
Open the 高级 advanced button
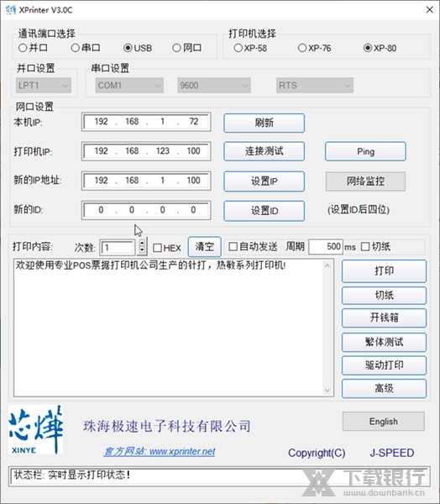384,388
